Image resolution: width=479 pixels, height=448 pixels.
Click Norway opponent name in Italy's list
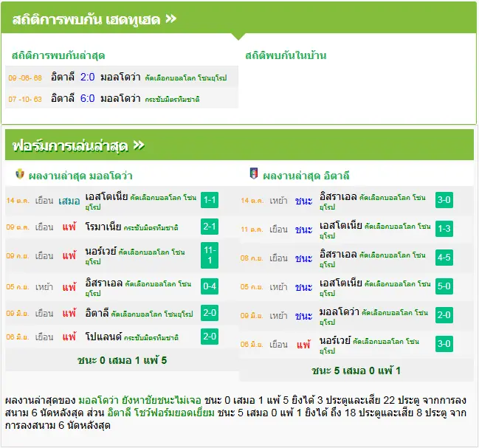tap(335, 340)
